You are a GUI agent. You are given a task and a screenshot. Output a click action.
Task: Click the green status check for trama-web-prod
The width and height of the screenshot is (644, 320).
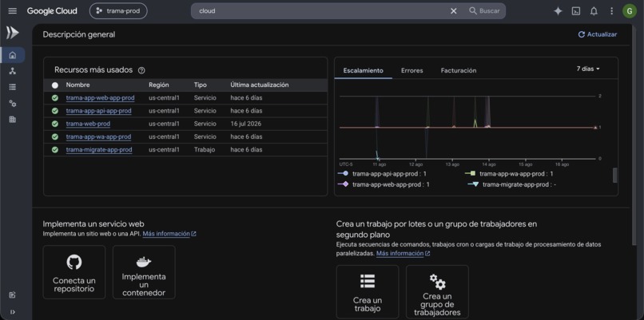tap(55, 124)
